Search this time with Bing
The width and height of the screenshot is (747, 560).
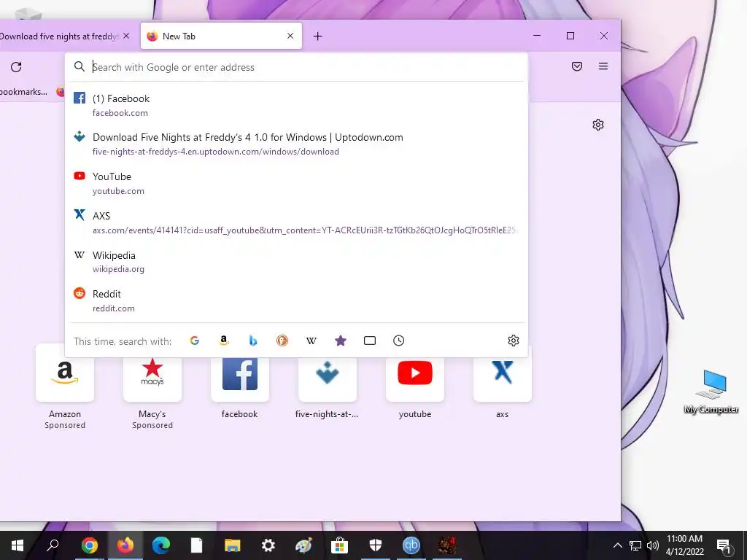point(253,341)
